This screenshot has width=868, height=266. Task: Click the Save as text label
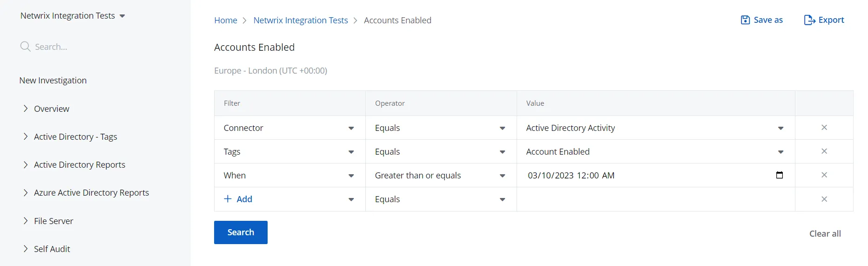(768, 20)
